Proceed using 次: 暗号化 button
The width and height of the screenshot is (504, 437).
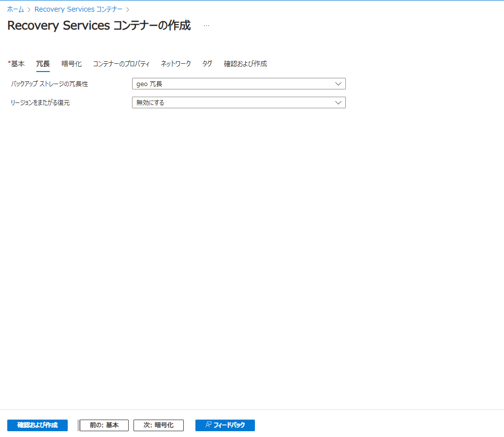tap(158, 425)
